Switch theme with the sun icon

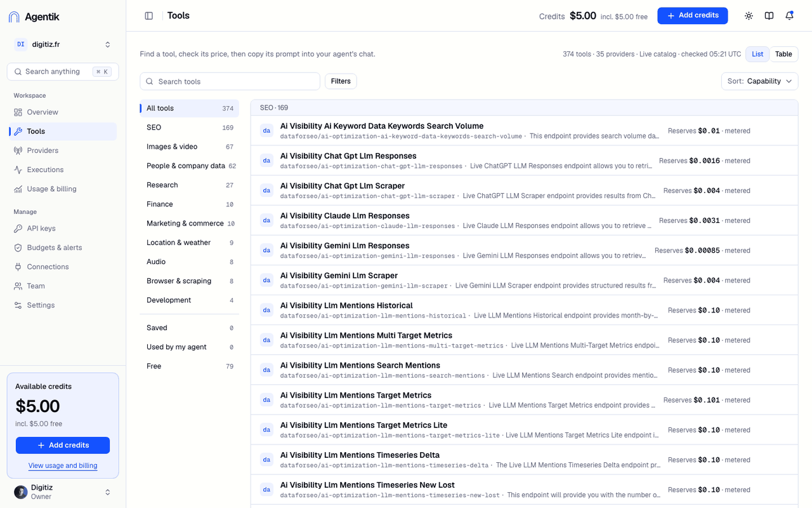pos(749,16)
